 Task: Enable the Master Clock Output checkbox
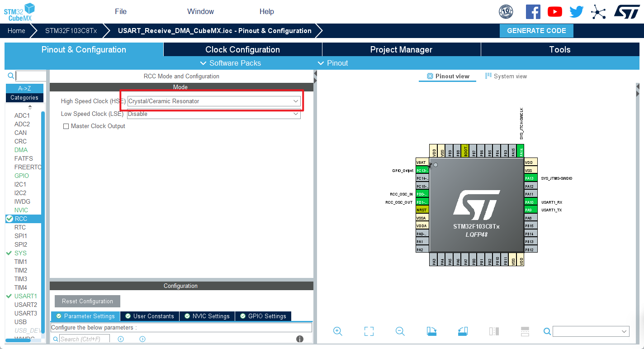[x=66, y=126]
